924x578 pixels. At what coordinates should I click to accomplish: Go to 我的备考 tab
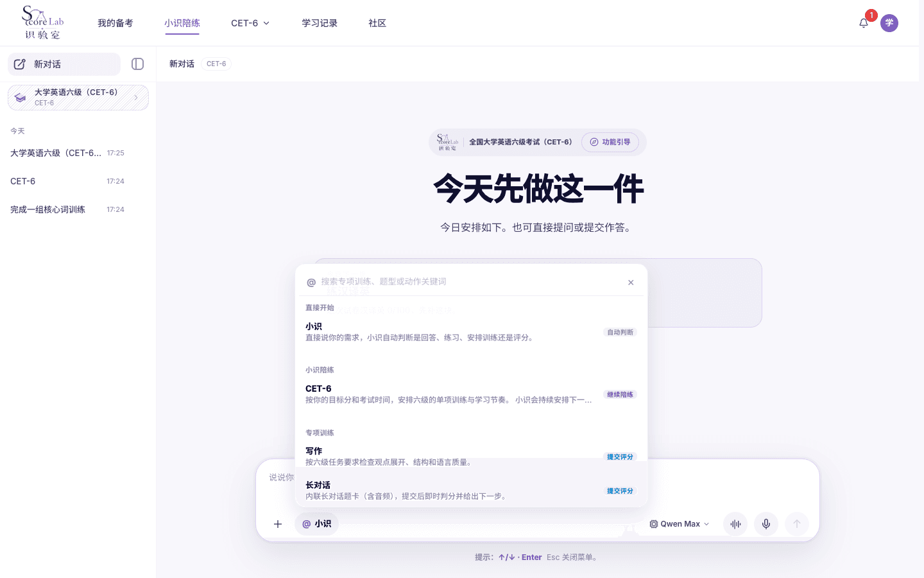tap(116, 23)
